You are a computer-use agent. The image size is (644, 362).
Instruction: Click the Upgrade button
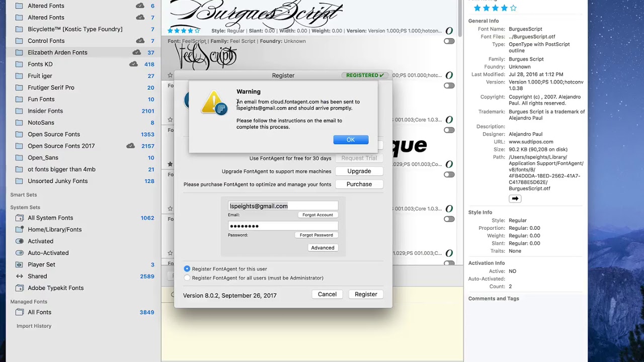359,171
